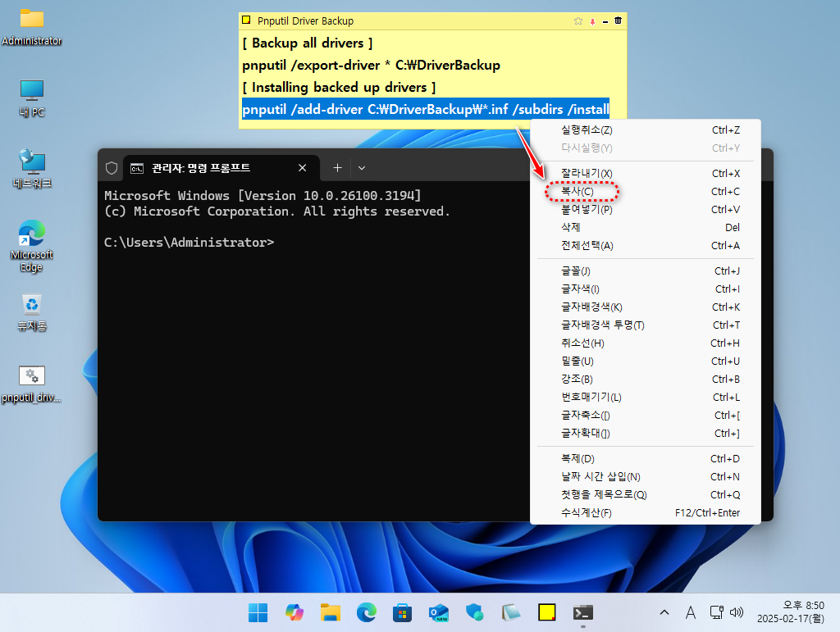Open Edge from the taskbar
The image size is (840, 632).
tap(367, 612)
